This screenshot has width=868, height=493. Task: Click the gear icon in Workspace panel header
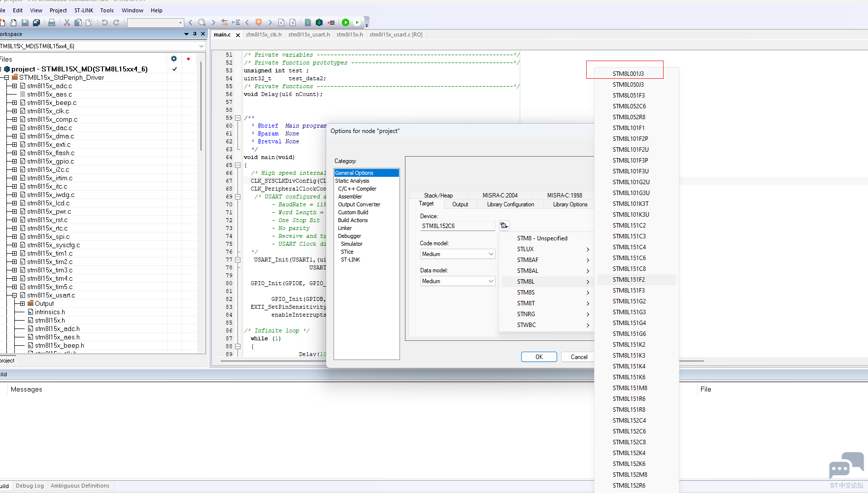click(x=174, y=59)
